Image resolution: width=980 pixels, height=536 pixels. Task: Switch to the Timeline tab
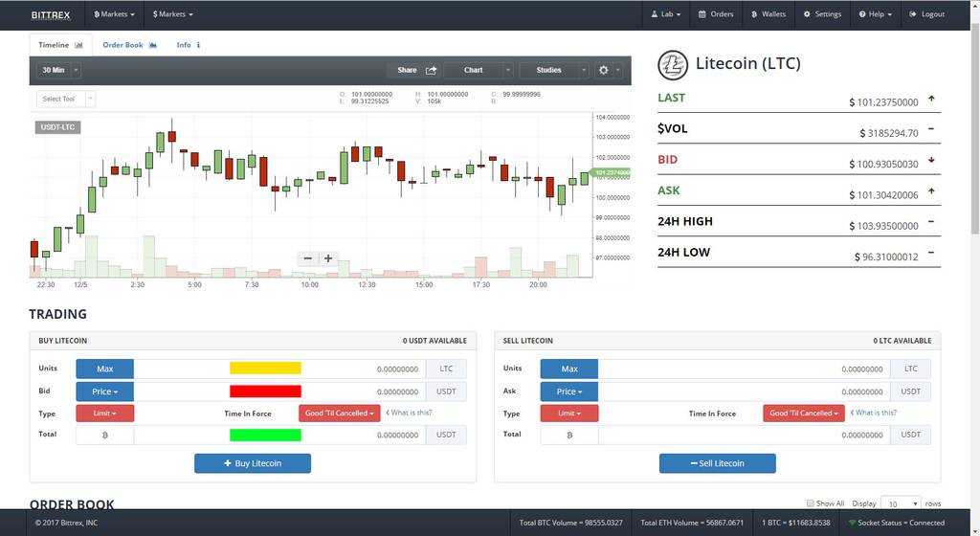(x=60, y=45)
